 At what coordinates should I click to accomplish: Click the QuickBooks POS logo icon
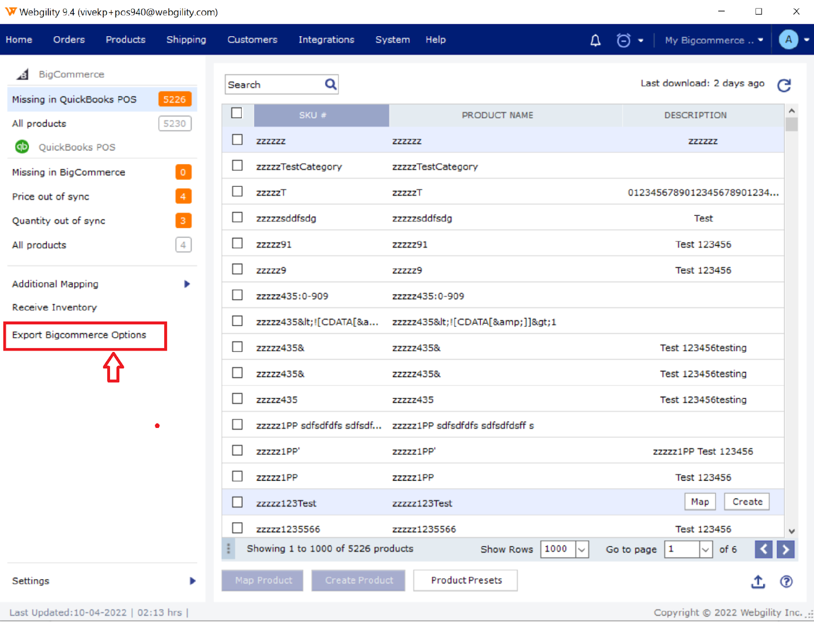pos(22,147)
